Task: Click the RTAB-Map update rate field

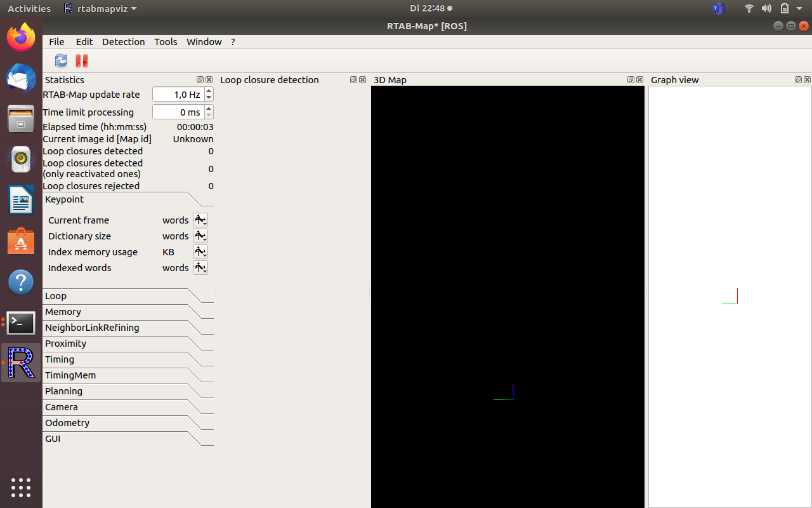Action: (178, 95)
